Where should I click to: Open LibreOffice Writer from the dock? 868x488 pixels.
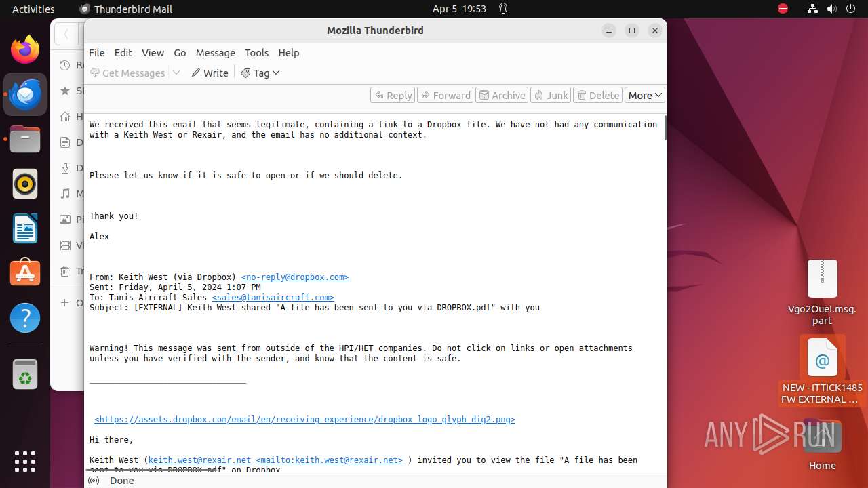coord(25,228)
